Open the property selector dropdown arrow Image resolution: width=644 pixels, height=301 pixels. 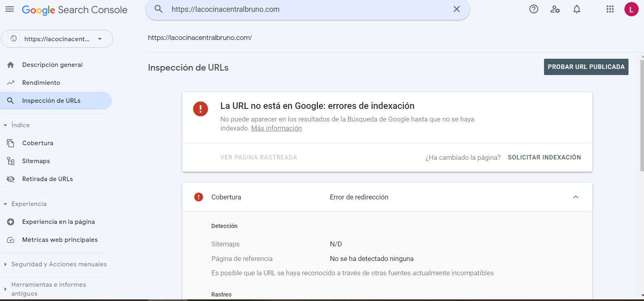pyautogui.click(x=100, y=39)
